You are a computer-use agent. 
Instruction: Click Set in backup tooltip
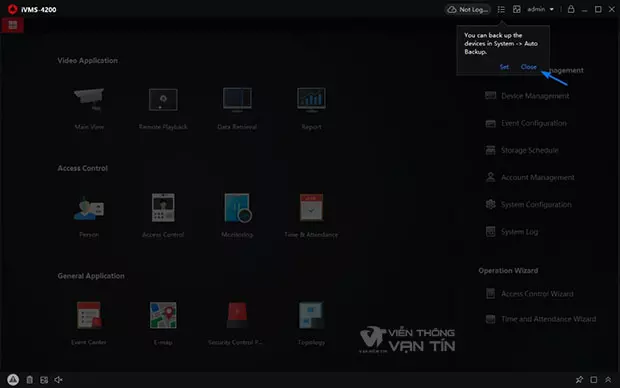tap(504, 67)
